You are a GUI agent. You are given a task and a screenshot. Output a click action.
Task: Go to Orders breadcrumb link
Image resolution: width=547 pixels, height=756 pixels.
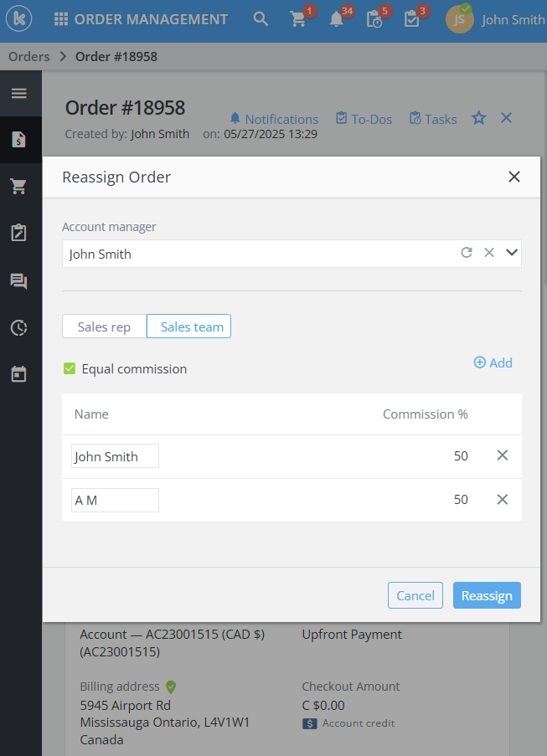tap(28, 57)
